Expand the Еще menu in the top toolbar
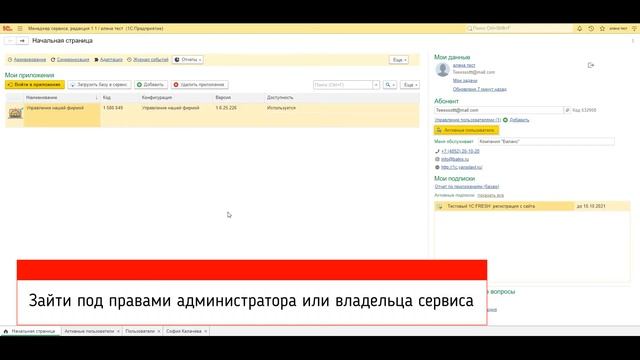This screenshot has width=640, height=360. [x=399, y=60]
